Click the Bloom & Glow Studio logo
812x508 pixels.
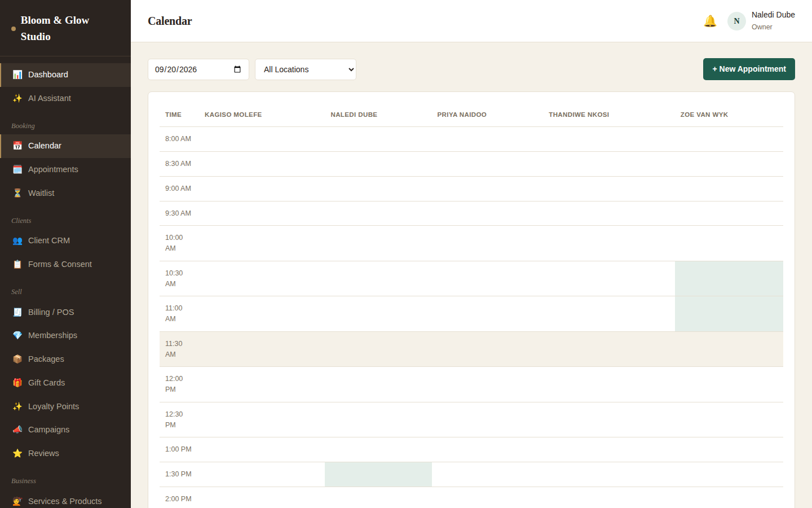pyautogui.click(x=55, y=28)
